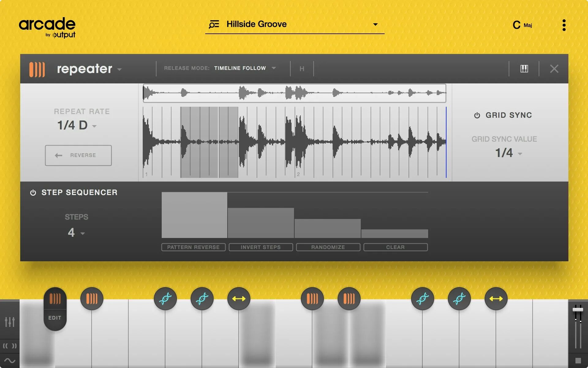
Task: Click the orange Repeater bars icon left key
Action: [55, 298]
